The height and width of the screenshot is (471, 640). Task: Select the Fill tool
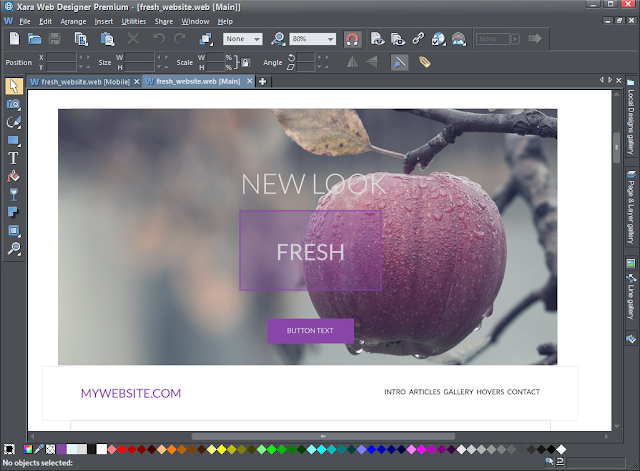[13, 176]
